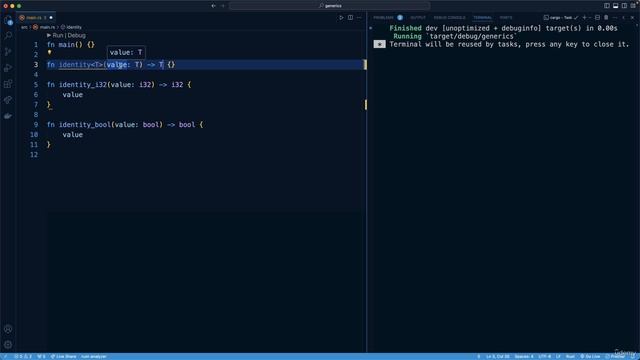Click rust-analyzer in status bar
The image size is (640, 360).
[x=93, y=356]
